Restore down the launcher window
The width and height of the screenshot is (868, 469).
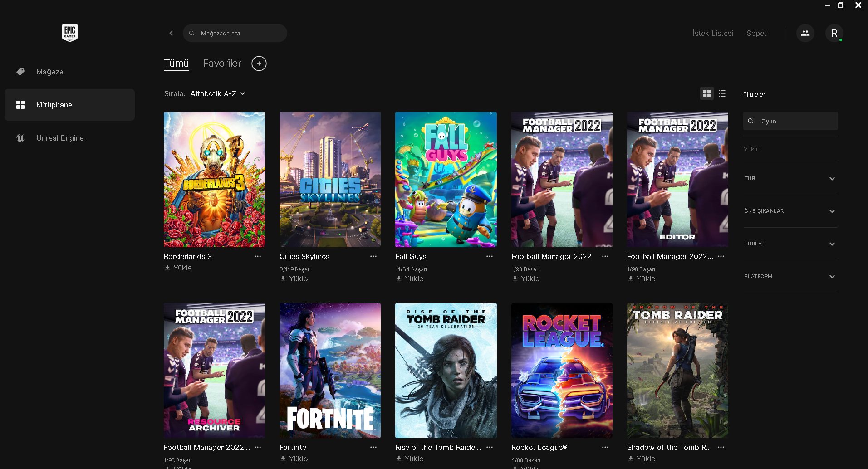click(x=841, y=5)
